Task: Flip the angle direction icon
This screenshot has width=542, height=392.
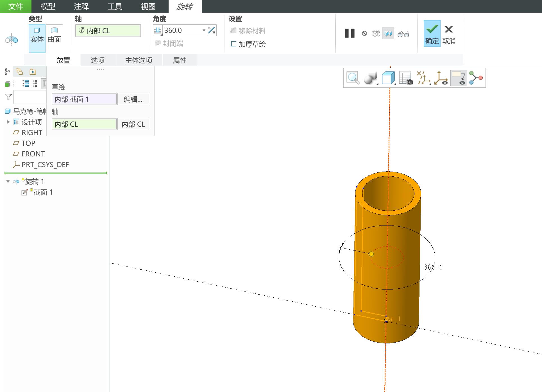Action: click(x=212, y=30)
